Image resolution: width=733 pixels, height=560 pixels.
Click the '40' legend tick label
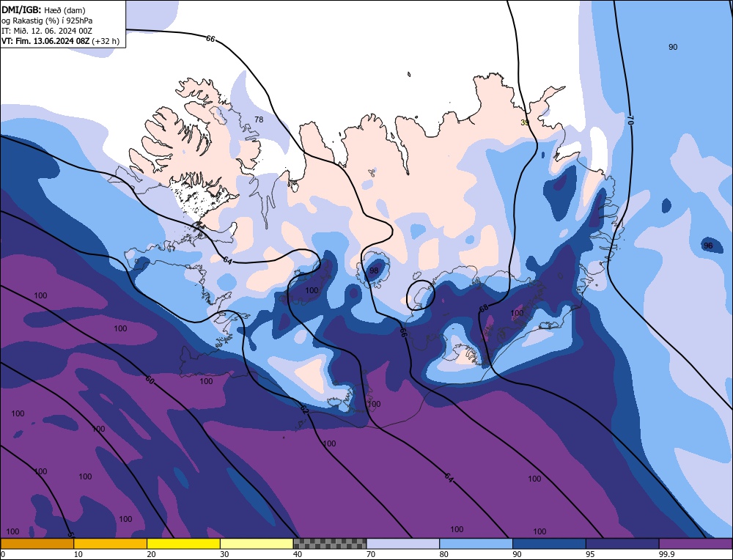click(x=298, y=554)
